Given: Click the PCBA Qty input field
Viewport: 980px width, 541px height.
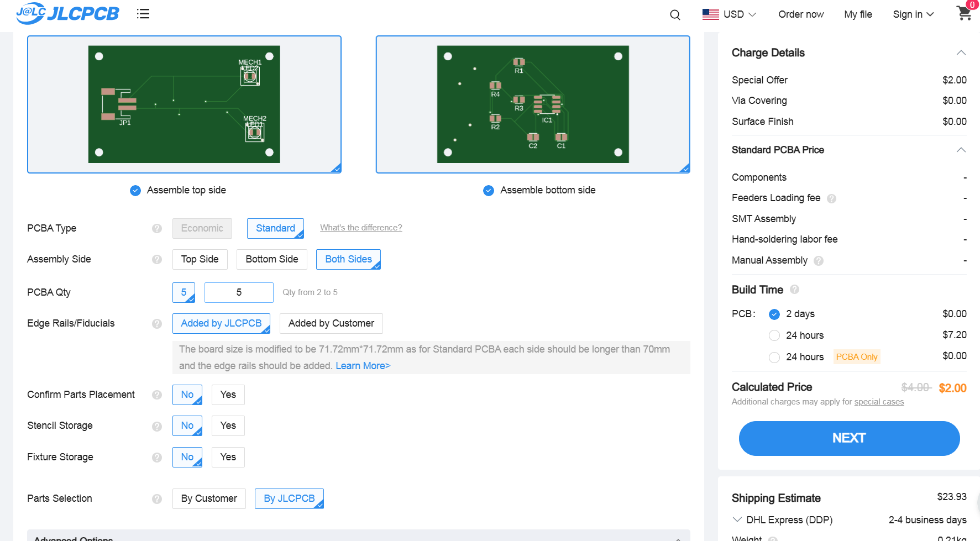Looking at the screenshot, I should click(239, 292).
